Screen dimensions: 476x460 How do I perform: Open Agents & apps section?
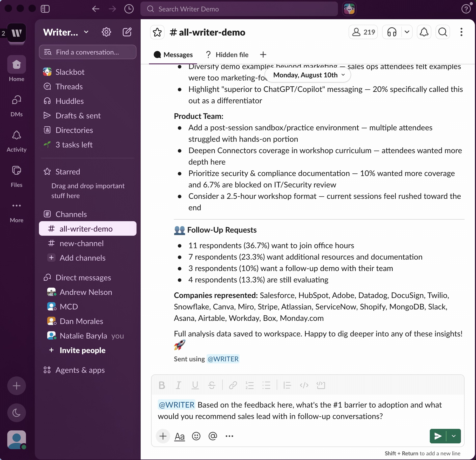coord(88,370)
